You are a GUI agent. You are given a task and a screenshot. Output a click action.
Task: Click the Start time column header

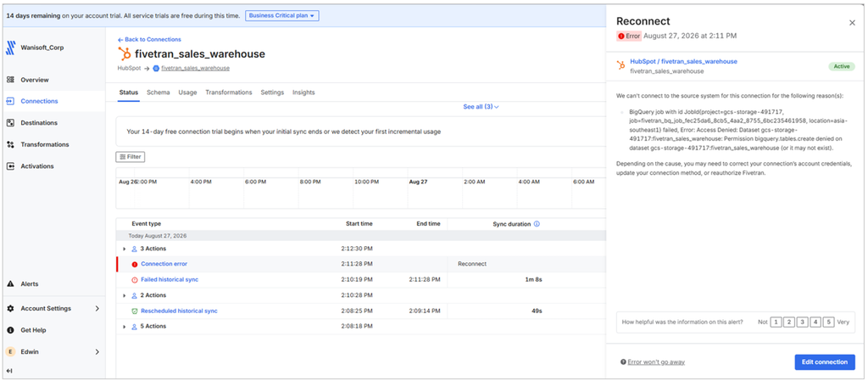click(x=359, y=224)
